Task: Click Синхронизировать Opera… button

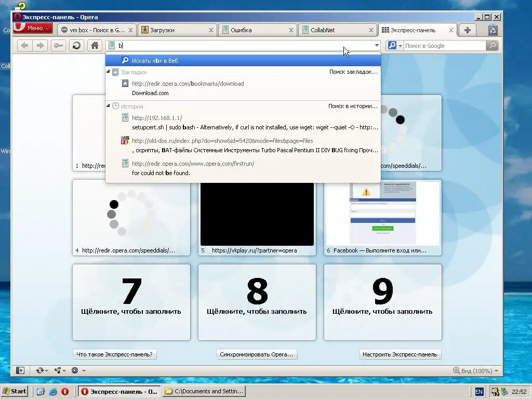Action: (x=257, y=354)
